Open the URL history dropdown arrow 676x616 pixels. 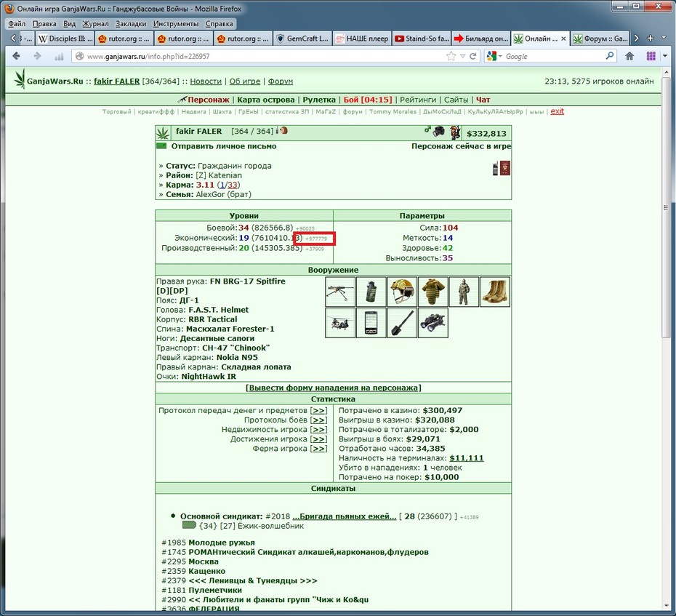[462, 56]
